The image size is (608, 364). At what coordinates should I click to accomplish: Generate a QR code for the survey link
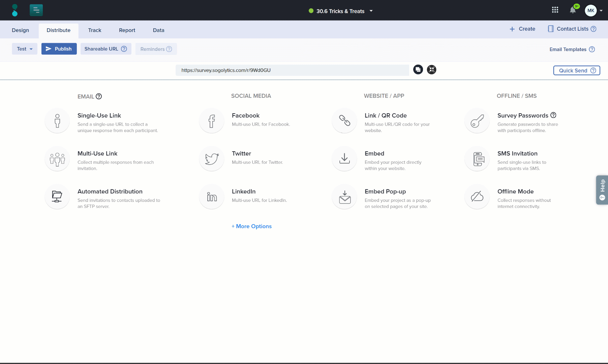431,69
